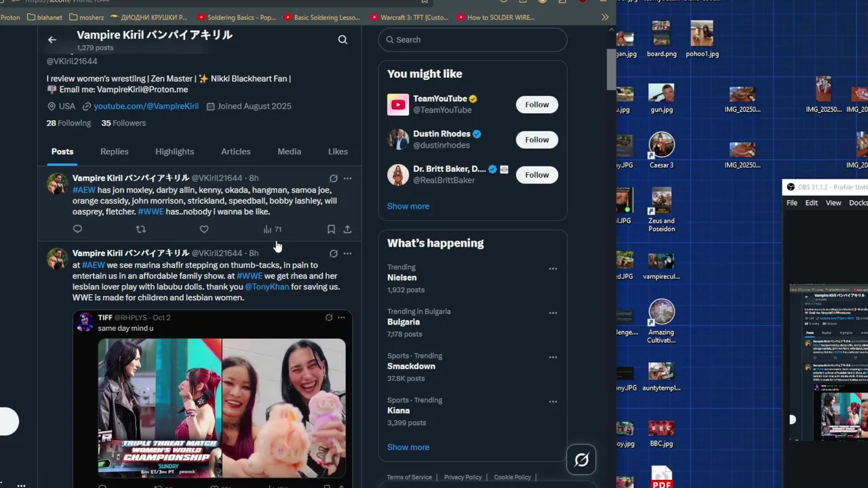Open Cookie Policy link
This screenshot has width=868, height=488.
click(512, 477)
